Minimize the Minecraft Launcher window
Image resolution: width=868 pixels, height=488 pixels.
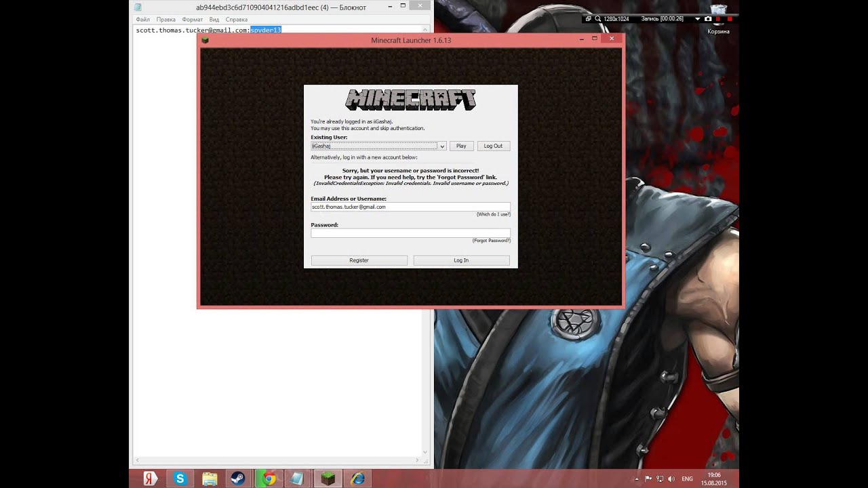click(x=582, y=39)
